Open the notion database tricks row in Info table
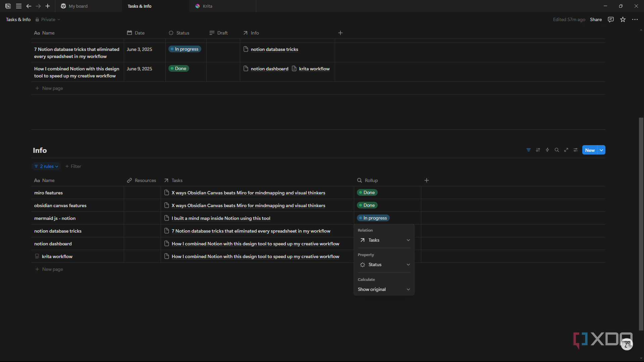The height and width of the screenshot is (362, 644). [58, 231]
